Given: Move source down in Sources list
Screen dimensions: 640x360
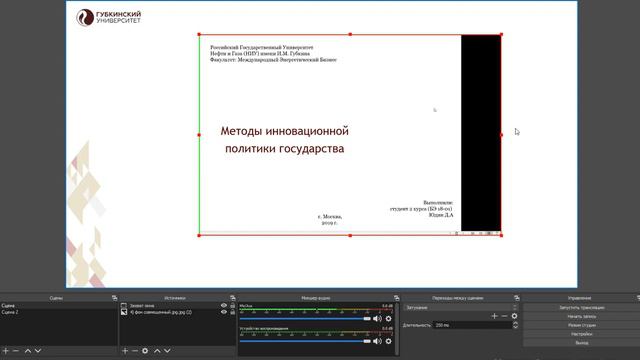Looking at the screenshot, I should point(167,351).
